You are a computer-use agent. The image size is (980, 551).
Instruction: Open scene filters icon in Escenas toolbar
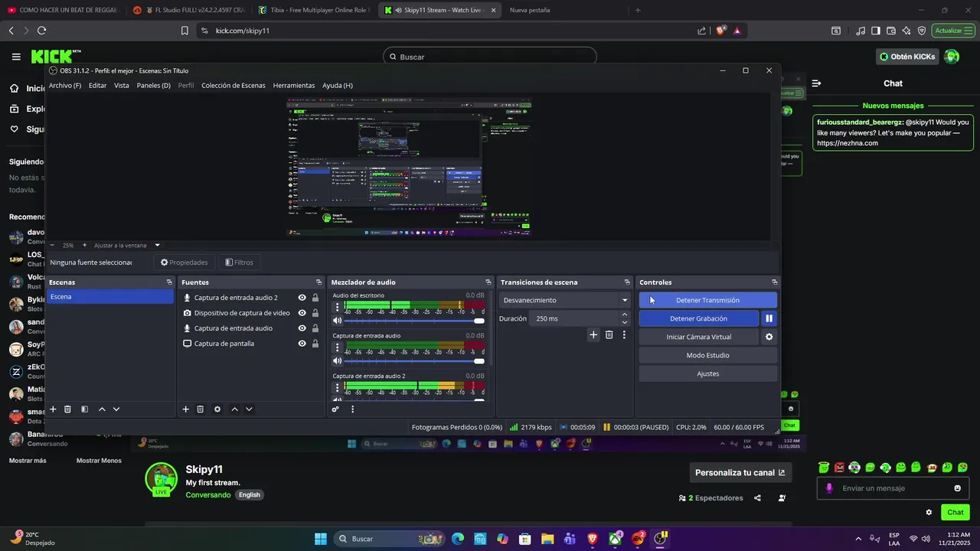84,409
